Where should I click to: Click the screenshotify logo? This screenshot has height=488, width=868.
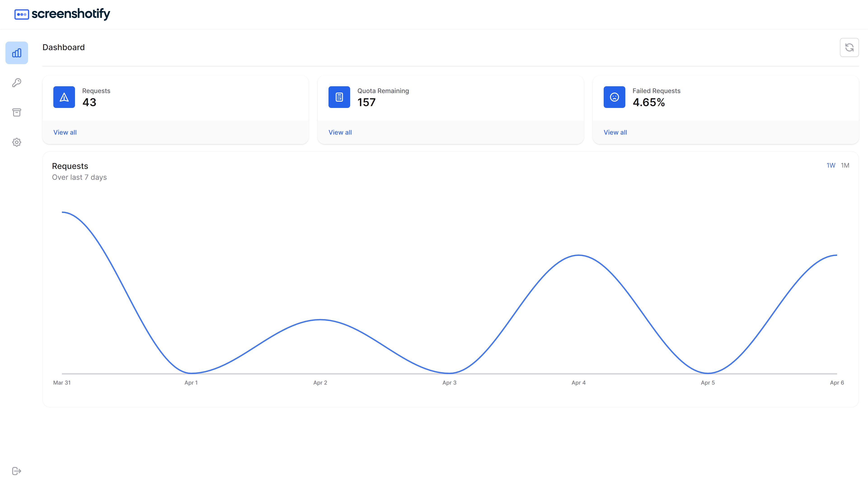point(62,14)
